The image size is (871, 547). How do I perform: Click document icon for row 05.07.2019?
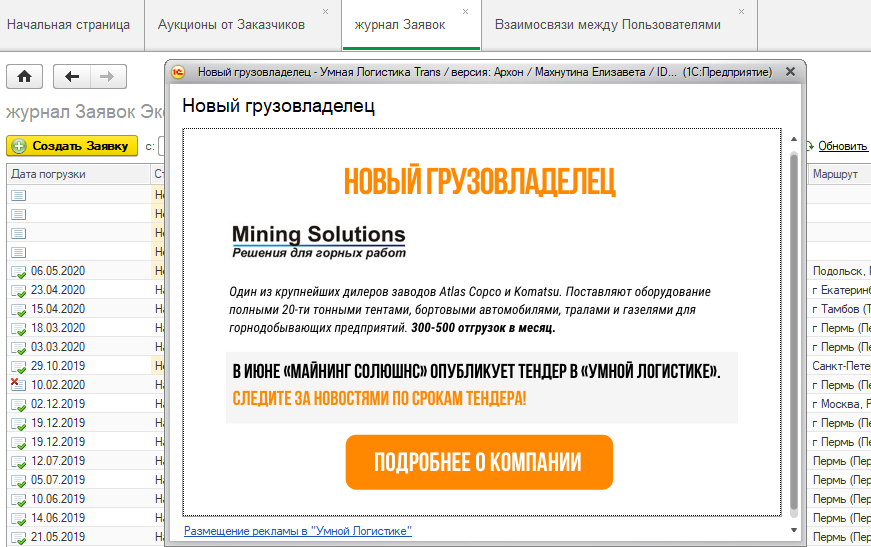[x=19, y=480]
